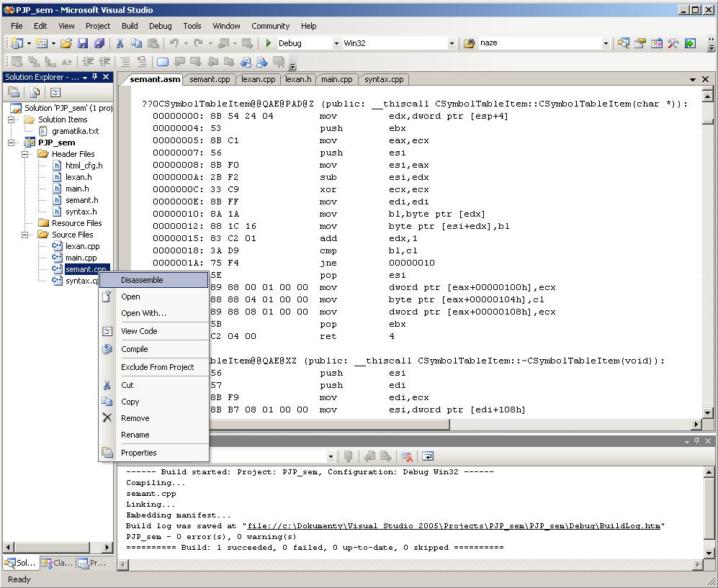Screen dimensions: 718x588
Task: Go to the next bookmark icon
Action: coord(196,62)
